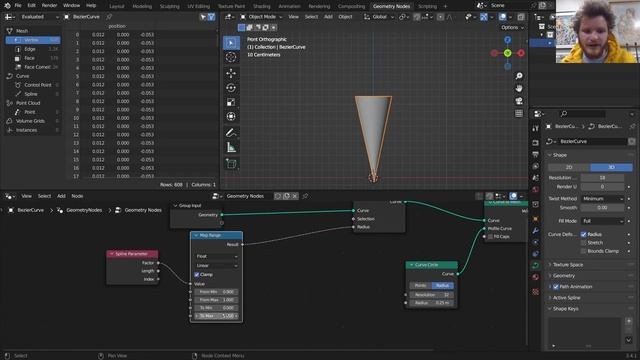
Task: Enable Fill Caps checkbox on node
Action: click(490, 237)
